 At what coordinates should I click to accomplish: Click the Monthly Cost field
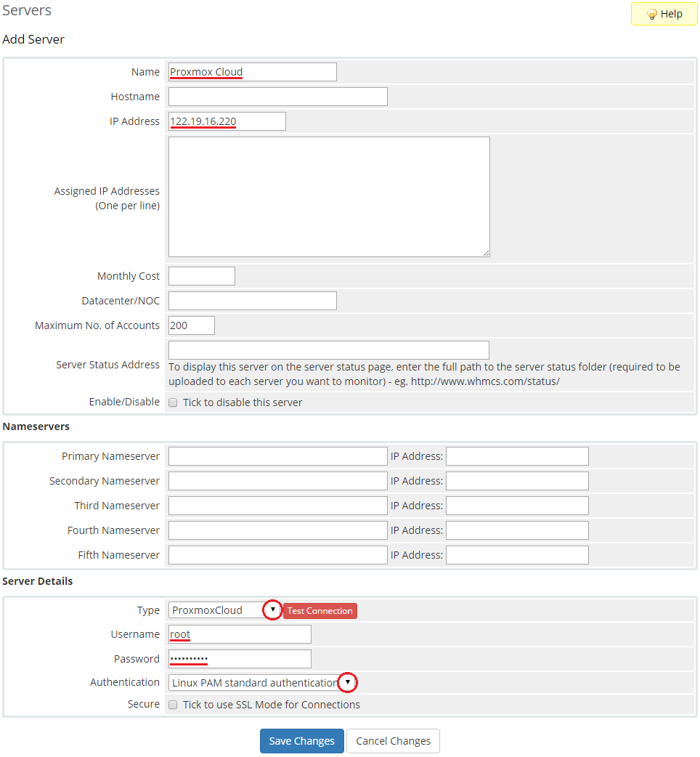(x=202, y=276)
